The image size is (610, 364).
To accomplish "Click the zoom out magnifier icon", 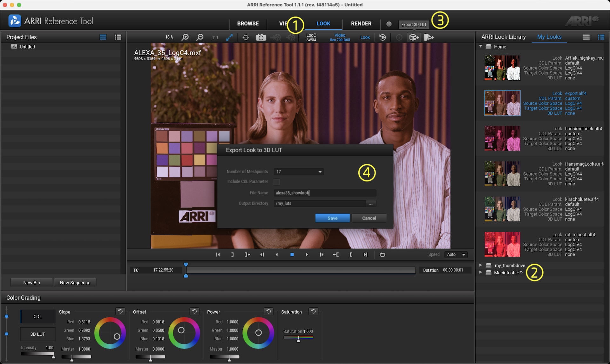I will pyautogui.click(x=200, y=37).
